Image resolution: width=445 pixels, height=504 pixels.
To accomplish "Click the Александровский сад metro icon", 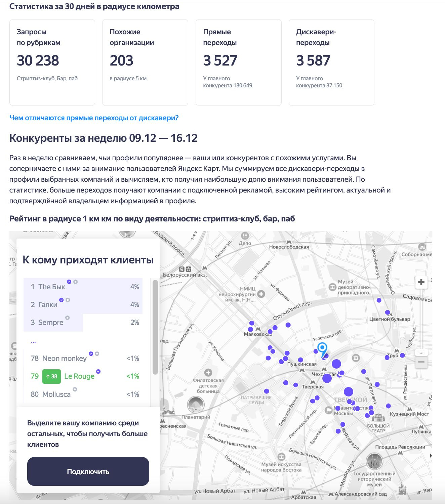I will click(331, 494).
